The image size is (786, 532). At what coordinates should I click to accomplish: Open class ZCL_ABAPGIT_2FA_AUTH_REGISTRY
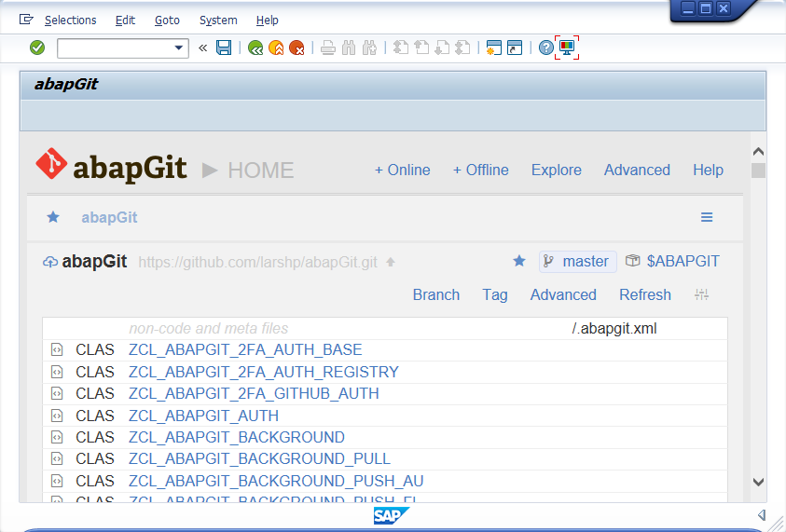(264, 372)
